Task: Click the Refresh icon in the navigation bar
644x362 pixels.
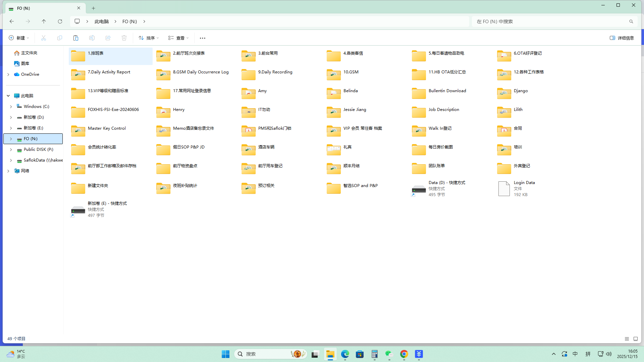Action: point(60,21)
